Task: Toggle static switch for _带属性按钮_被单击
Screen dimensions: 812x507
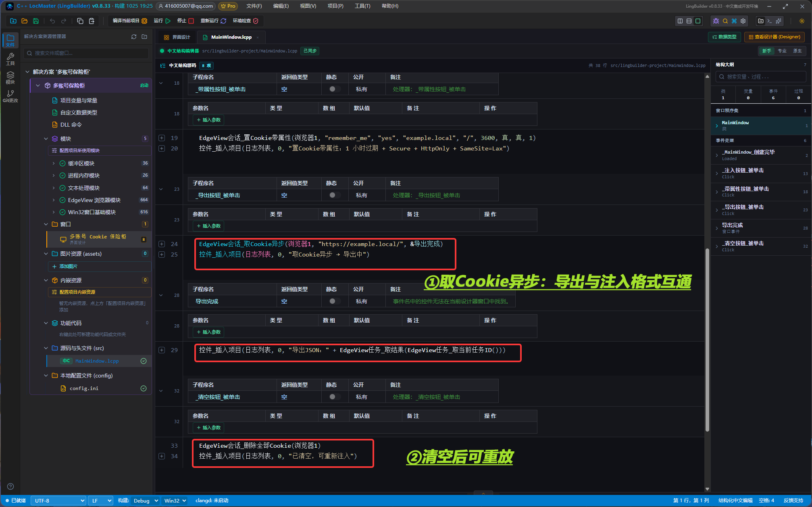Action: tap(334, 89)
